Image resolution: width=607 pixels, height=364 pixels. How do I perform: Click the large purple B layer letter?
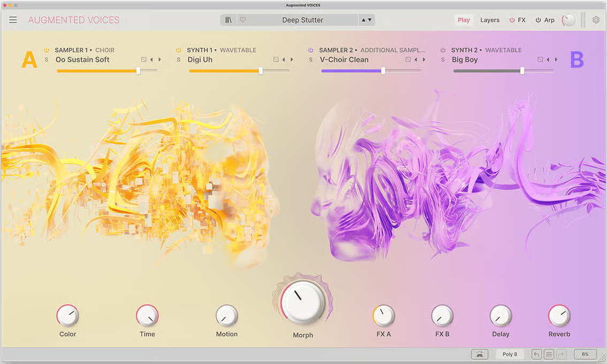pyautogui.click(x=577, y=59)
